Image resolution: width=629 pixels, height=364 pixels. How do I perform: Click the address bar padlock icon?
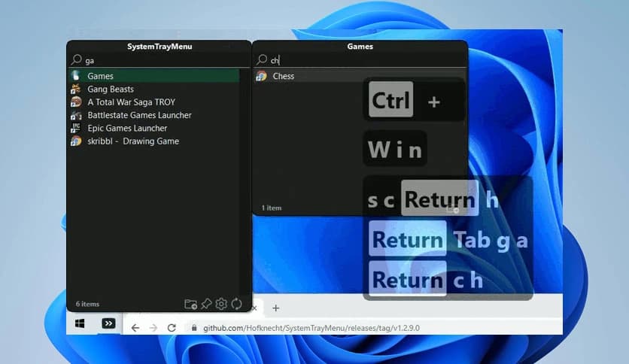tap(194, 328)
